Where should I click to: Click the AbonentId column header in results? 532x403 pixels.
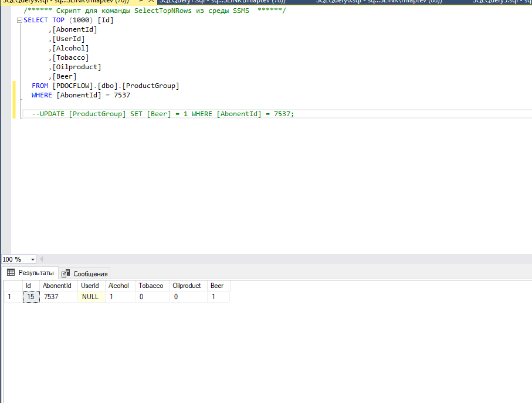(x=59, y=286)
